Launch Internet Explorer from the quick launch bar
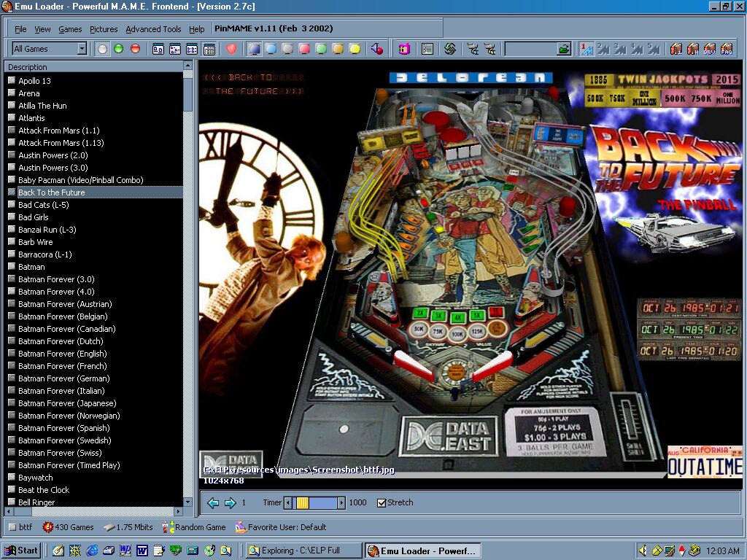Image resolution: width=747 pixels, height=560 pixels. tap(92, 551)
